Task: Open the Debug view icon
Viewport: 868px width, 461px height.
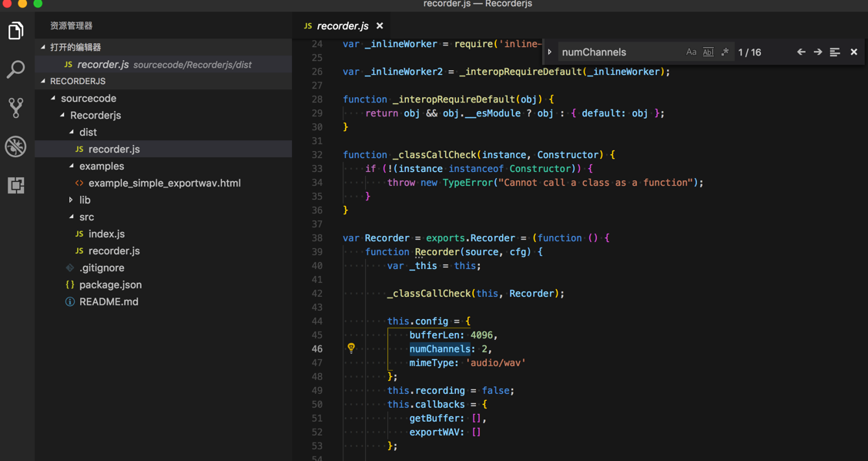Action: click(x=16, y=146)
